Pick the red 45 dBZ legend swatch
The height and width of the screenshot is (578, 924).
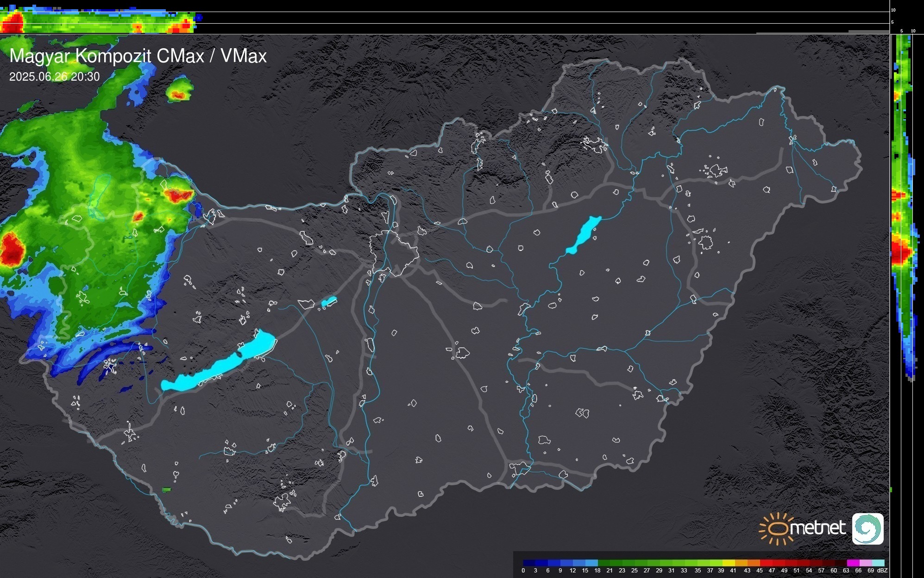766,563
